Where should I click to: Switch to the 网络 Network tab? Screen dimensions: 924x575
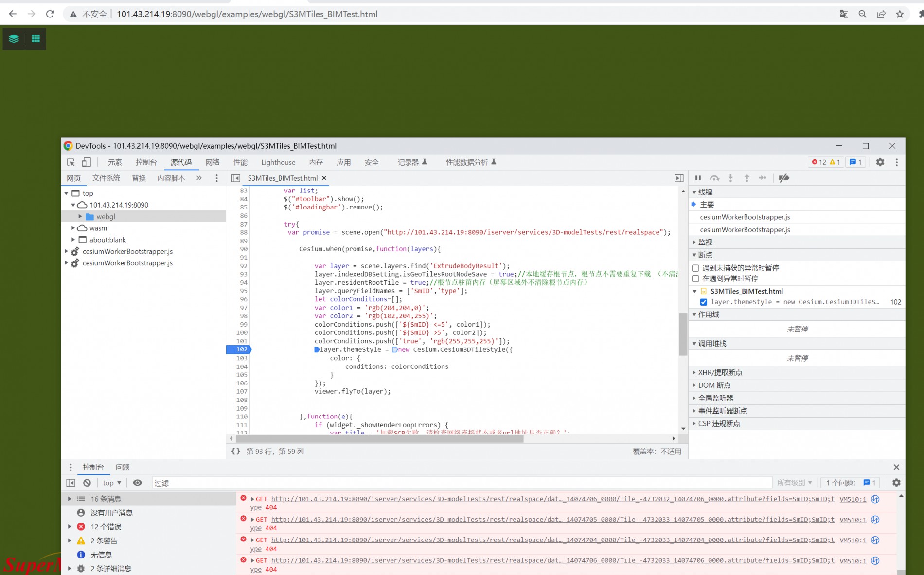click(213, 162)
